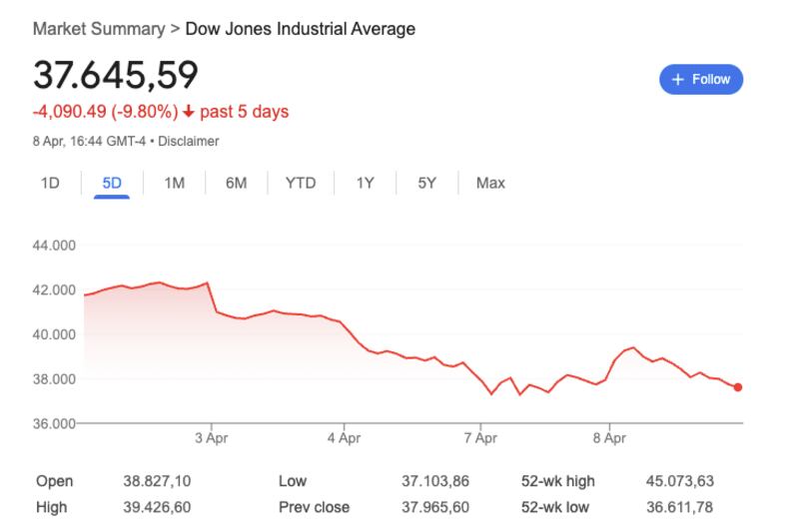Click the plus icon on Follow

678,79
